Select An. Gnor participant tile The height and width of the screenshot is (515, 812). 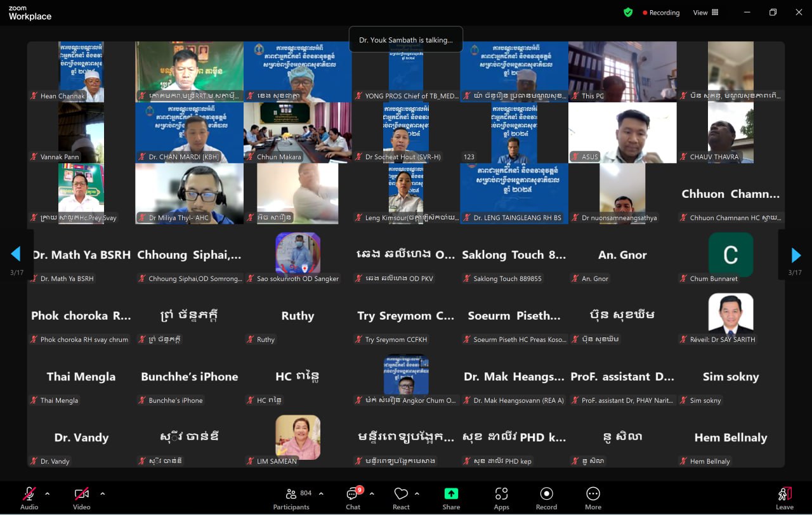pos(622,254)
